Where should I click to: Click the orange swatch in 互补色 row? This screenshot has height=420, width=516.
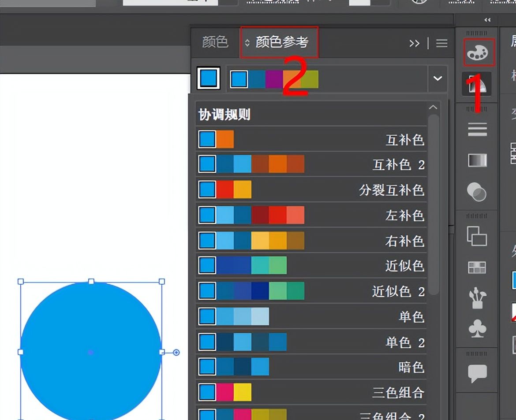(x=225, y=139)
